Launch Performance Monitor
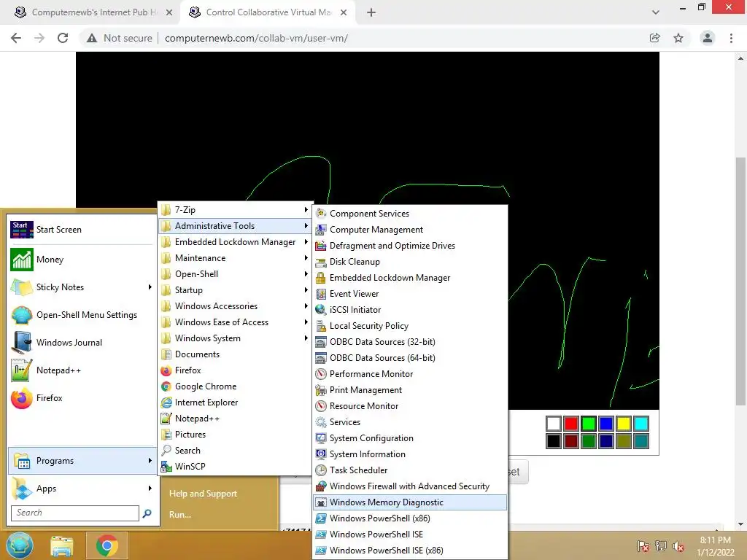Screen dimensions: 747x560 coord(410,374)
